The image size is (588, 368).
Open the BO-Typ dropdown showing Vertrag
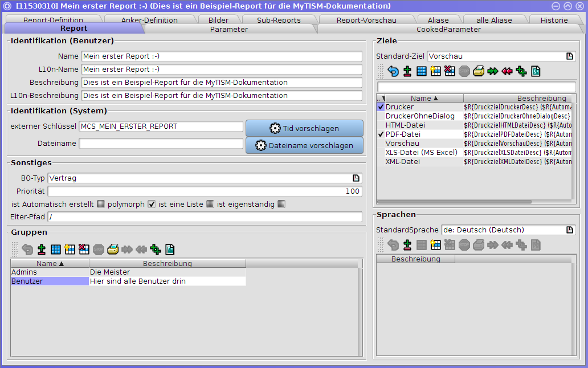point(356,178)
